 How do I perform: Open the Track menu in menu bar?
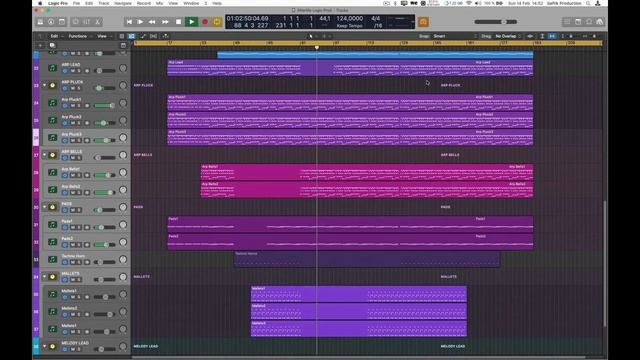(x=104, y=3)
